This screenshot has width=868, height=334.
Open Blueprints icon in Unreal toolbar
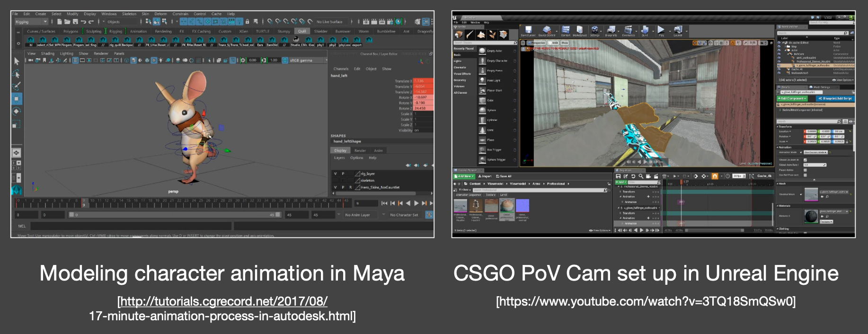click(x=611, y=30)
